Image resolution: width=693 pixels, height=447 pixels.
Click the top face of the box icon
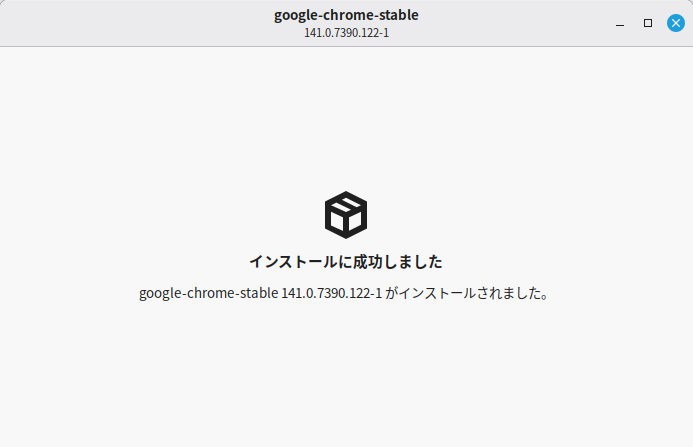346,202
